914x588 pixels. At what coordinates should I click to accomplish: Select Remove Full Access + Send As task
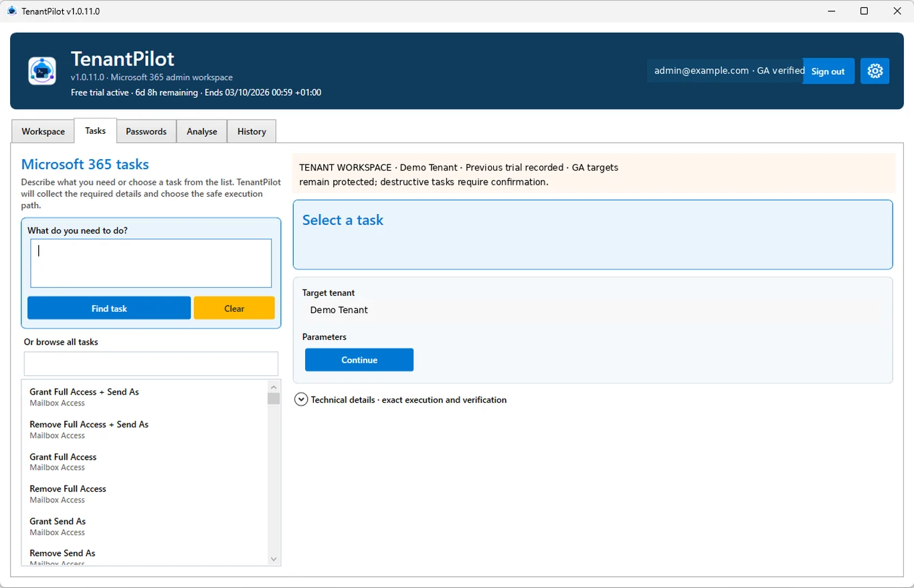click(145, 429)
